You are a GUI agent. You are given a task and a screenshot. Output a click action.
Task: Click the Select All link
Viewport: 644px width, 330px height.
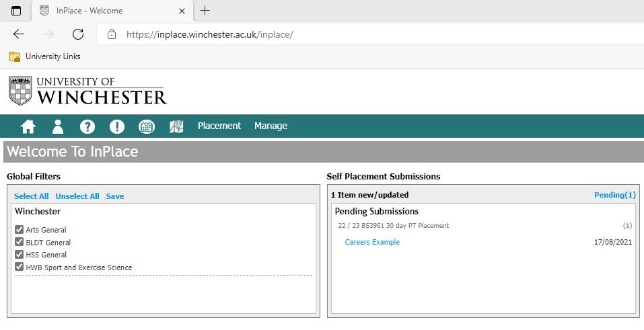[31, 196]
